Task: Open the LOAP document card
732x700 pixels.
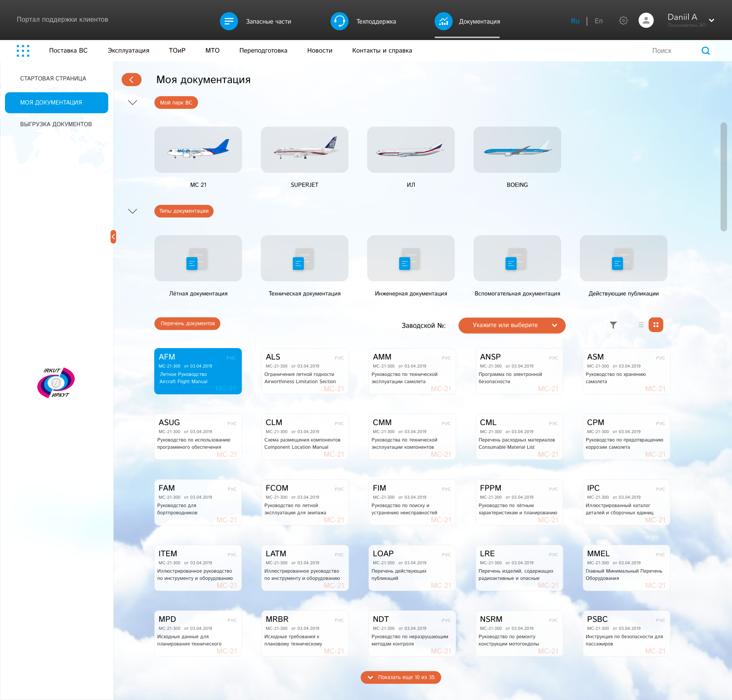Action: [412, 568]
